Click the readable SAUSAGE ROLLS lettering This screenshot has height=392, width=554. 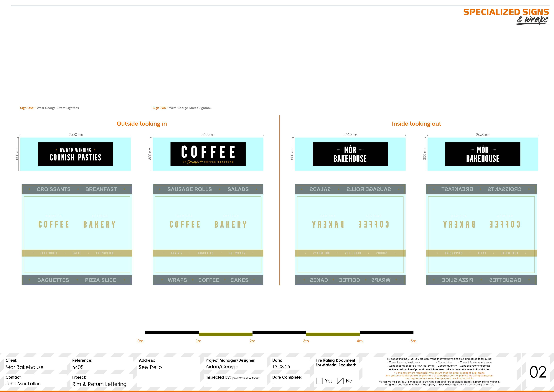190,189
